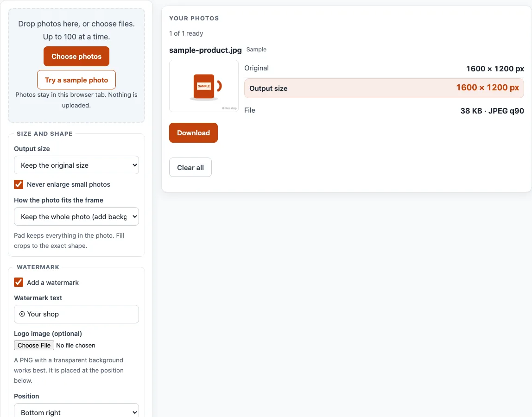
Task: Clear all photos
Action: (x=190, y=167)
